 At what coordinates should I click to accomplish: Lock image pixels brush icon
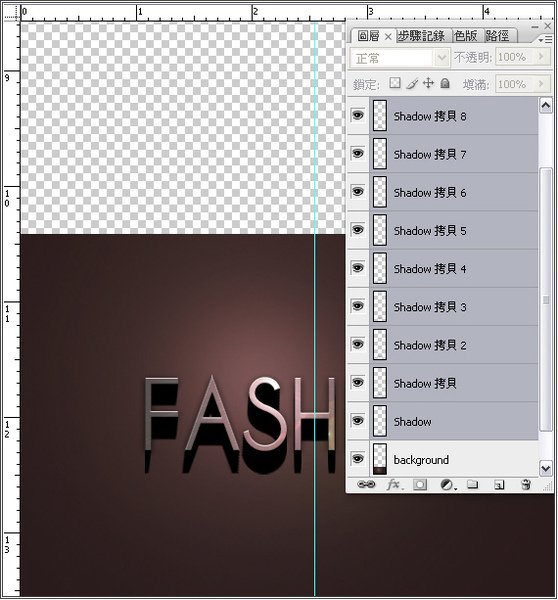tap(412, 83)
